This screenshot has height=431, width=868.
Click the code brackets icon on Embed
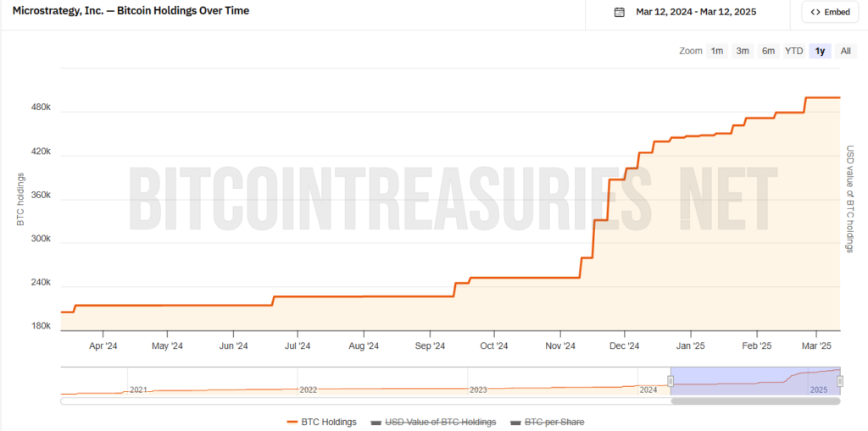[x=815, y=12]
